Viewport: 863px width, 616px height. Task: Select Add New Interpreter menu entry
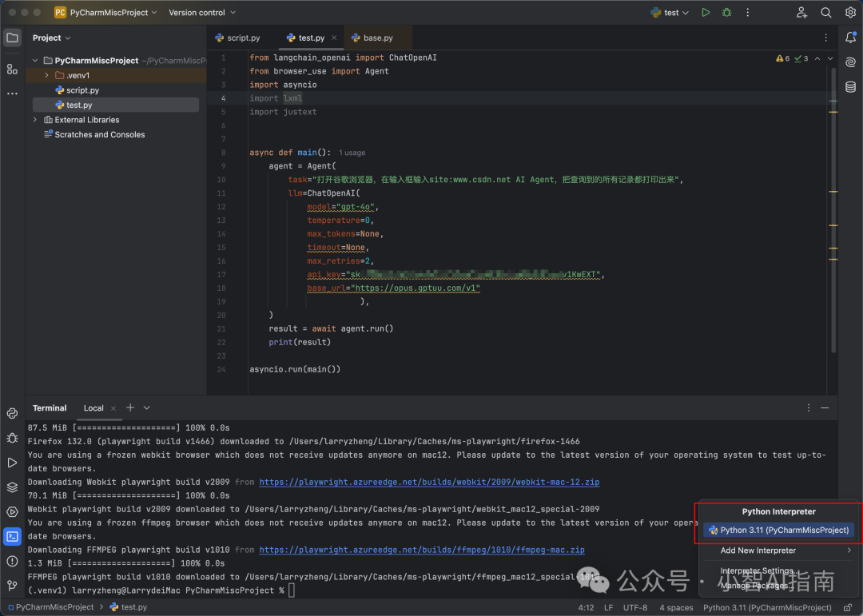[x=758, y=550]
